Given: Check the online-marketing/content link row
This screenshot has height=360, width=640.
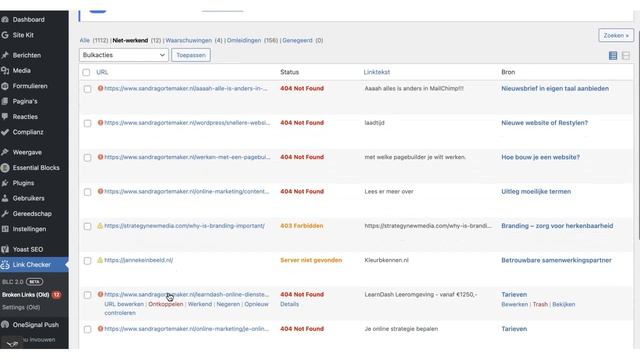Looking at the screenshot, I should [x=87, y=192].
